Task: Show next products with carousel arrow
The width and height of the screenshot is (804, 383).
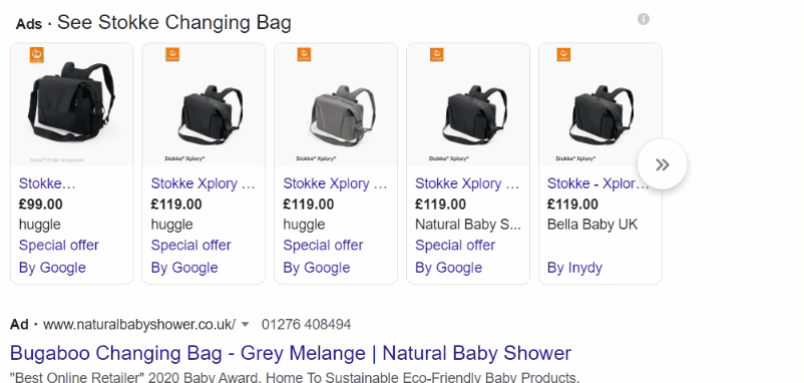Action: (x=662, y=165)
